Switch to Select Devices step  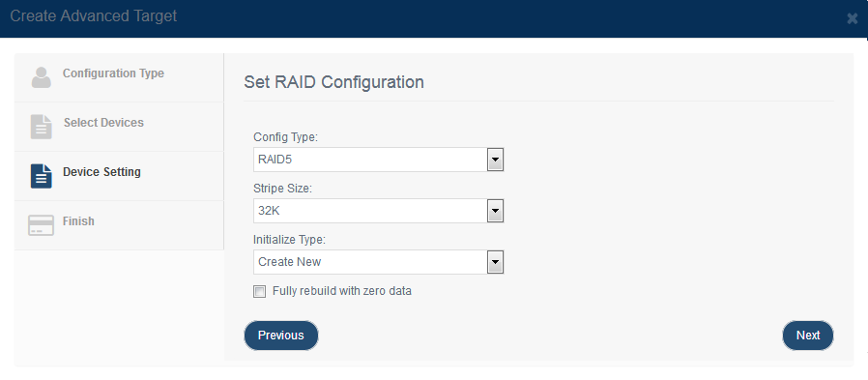pos(119,127)
